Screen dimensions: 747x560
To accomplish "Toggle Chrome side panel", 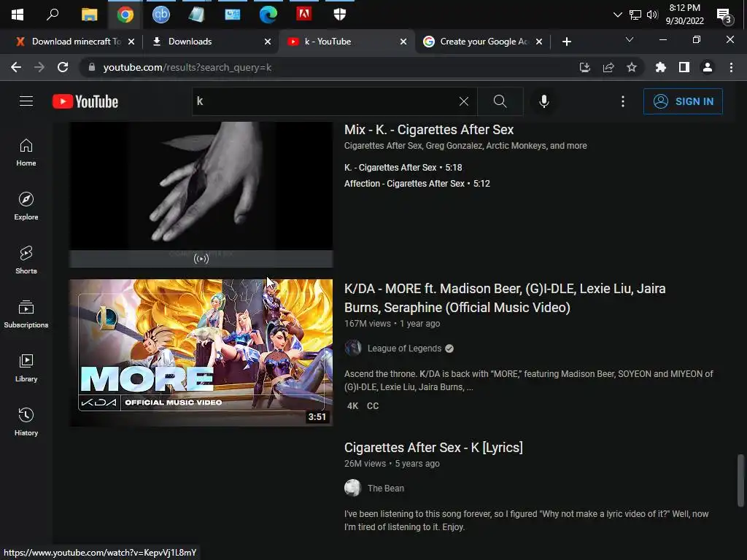I will click(684, 67).
